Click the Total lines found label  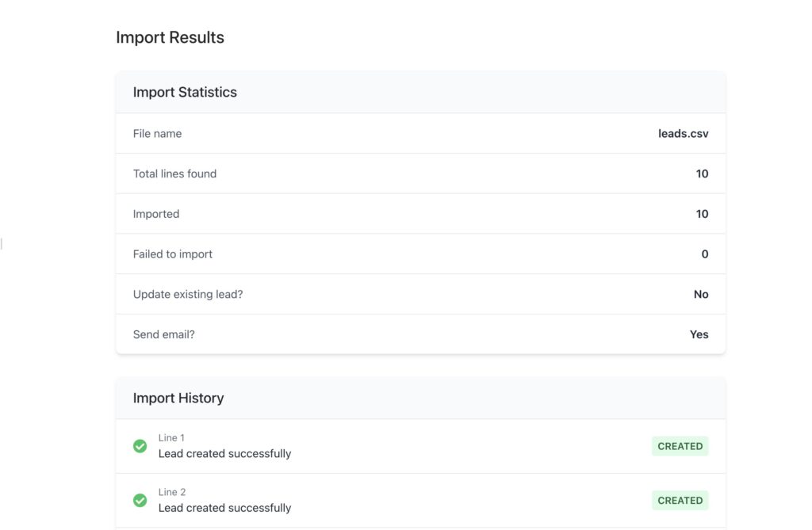tap(174, 173)
